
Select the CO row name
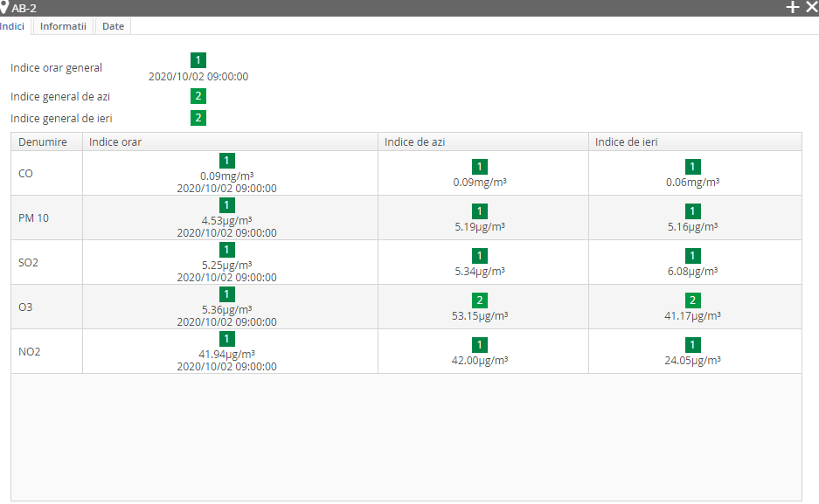[25, 174]
